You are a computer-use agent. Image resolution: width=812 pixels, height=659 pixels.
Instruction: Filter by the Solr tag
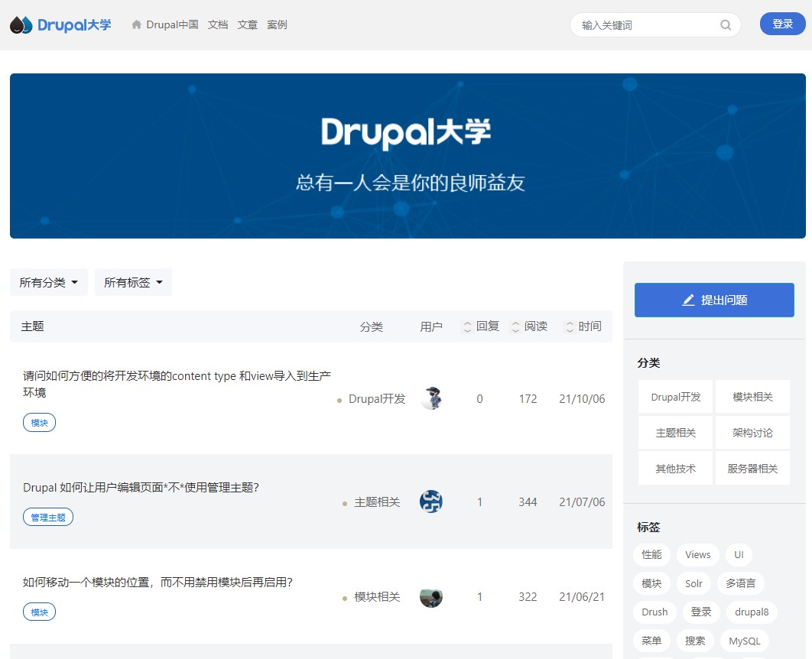pyautogui.click(x=693, y=583)
